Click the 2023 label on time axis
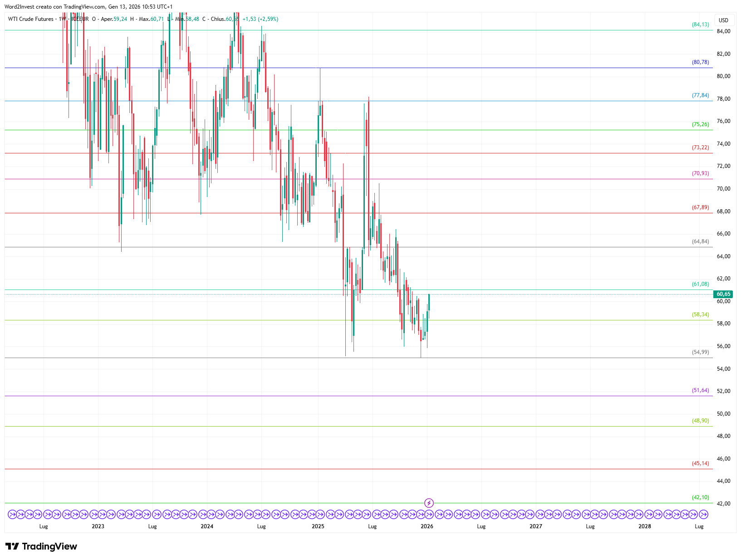The image size is (741, 560). tap(98, 526)
